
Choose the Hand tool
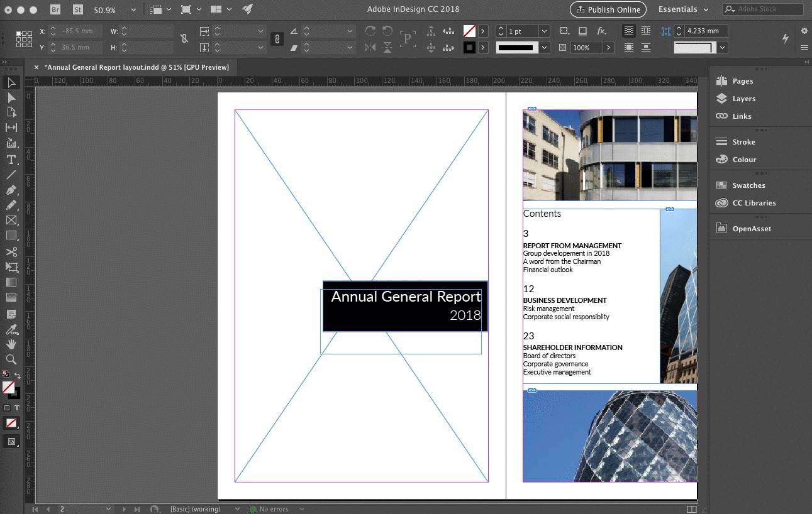coord(11,344)
